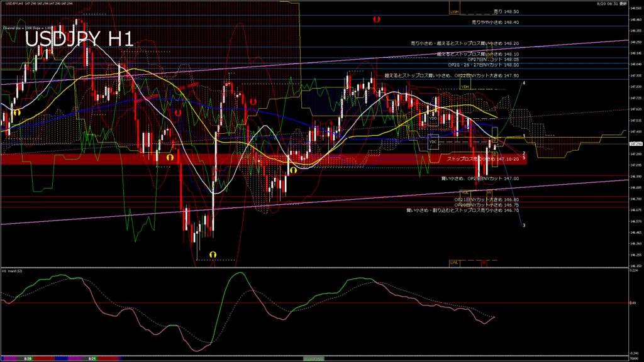The height and width of the screenshot is (362, 644).
Task: Click the OP21日NYカット大きめ 146.80 label
Action: click(x=489, y=199)
